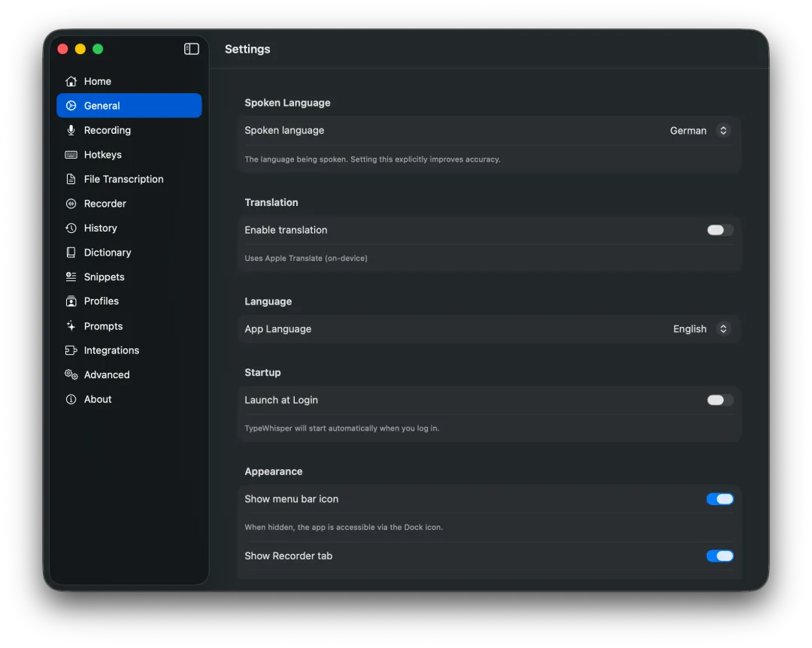Open the Advanced settings section
The height and width of the screenshot is (648, 812).
(x=107, y=374)
